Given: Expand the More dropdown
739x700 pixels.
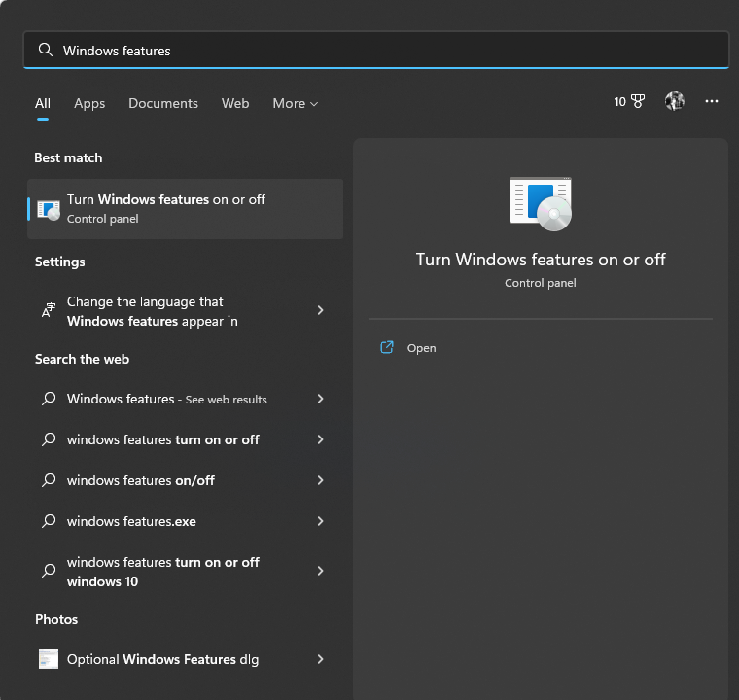Looking at the screenshot, I should (x=295, y=103).
